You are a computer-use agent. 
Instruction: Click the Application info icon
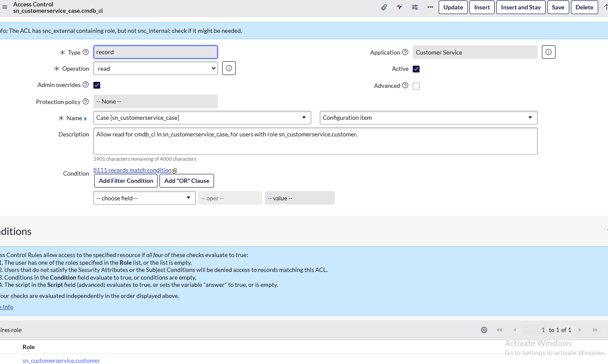click(548, 52)
